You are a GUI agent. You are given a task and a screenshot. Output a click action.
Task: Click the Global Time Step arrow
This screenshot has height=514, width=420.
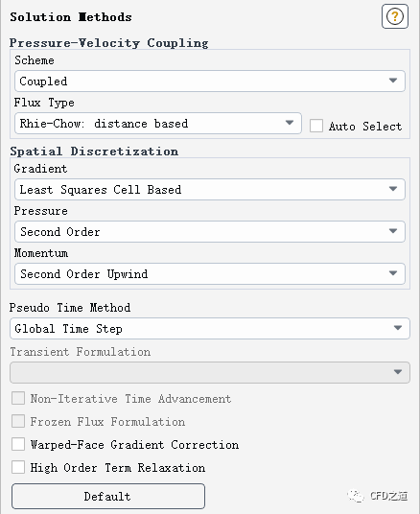tap(398, 328)
